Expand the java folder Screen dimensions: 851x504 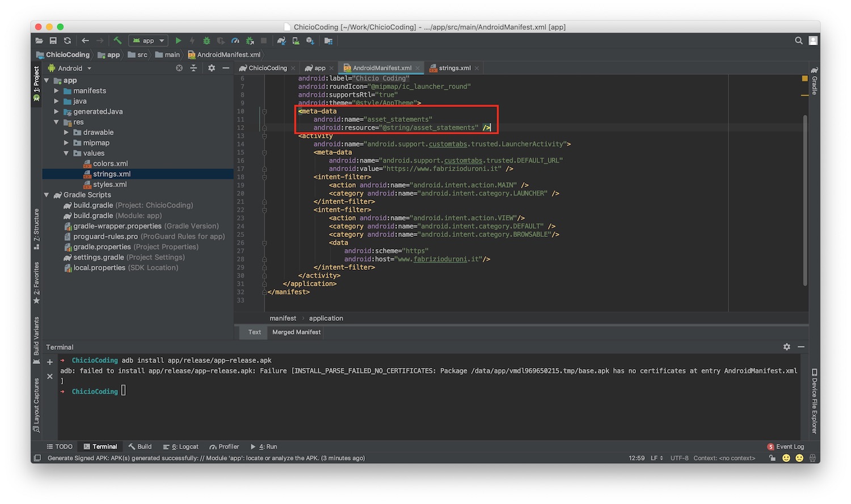(56, 101)
